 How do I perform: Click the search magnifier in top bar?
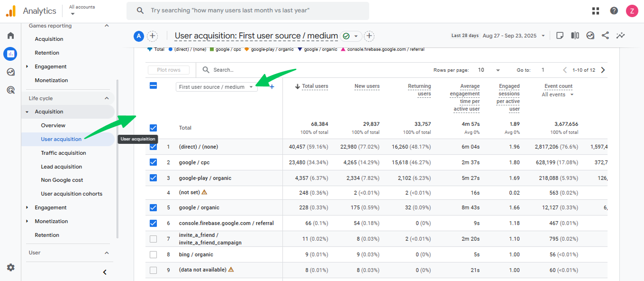coord(140,10)
